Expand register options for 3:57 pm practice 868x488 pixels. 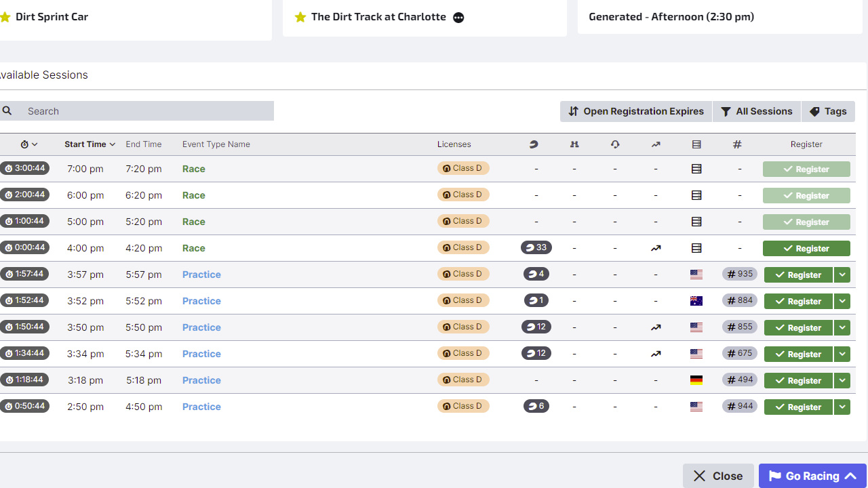click(842, 274)
